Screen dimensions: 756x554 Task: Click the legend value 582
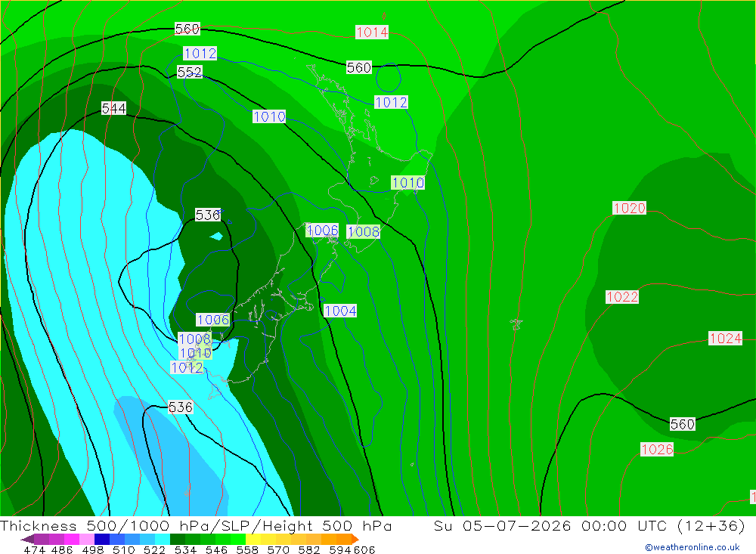click(x=308, y=549)
